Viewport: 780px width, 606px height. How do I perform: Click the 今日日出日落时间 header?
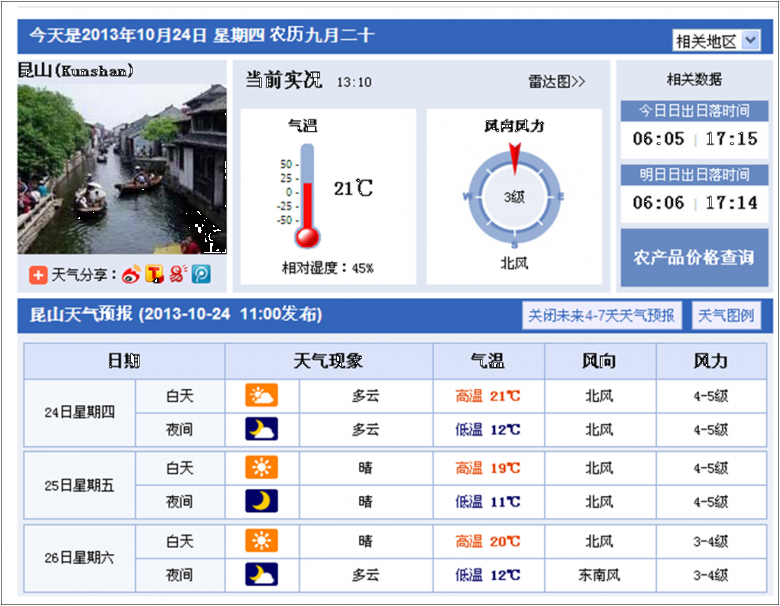(694, 110)
